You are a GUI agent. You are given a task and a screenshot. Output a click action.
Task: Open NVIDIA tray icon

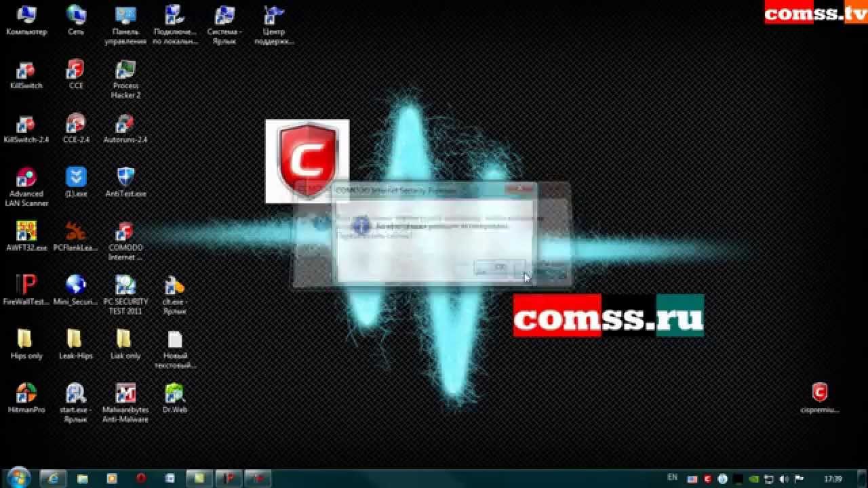[x=755, y=479]
